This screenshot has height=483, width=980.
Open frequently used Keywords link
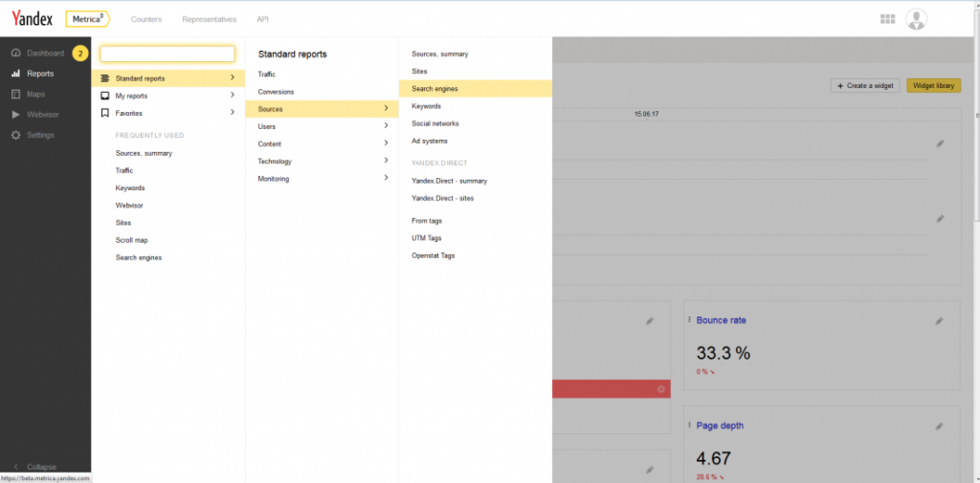click(x=130, y=188)
